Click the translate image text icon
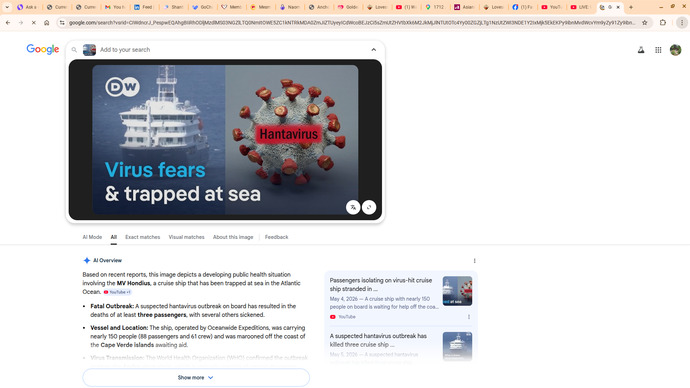Screen dimensions: 690x388 (353, 207)
